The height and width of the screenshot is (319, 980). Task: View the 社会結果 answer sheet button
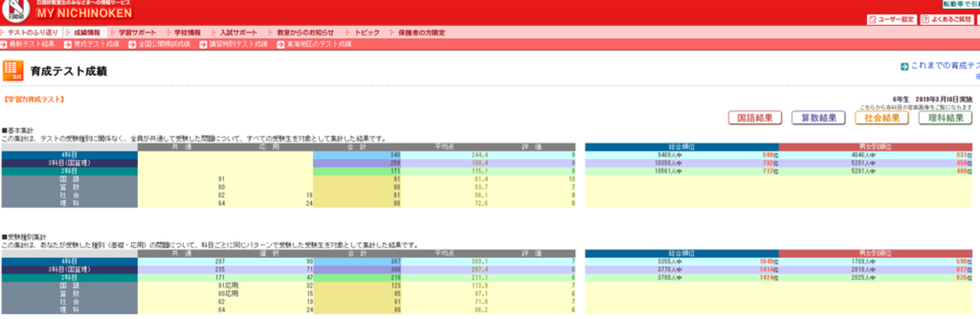tap(882, 118)
